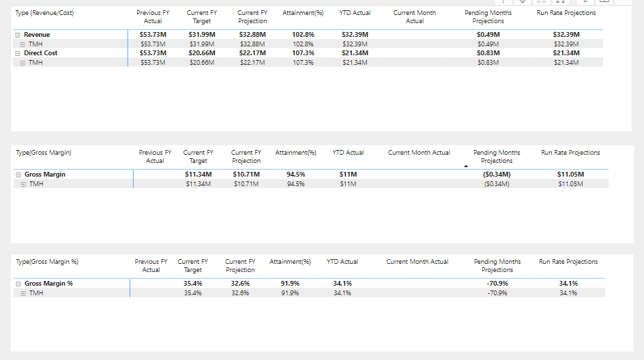Click Current Month Actual header in Gross Margin table

click(419, 153)
